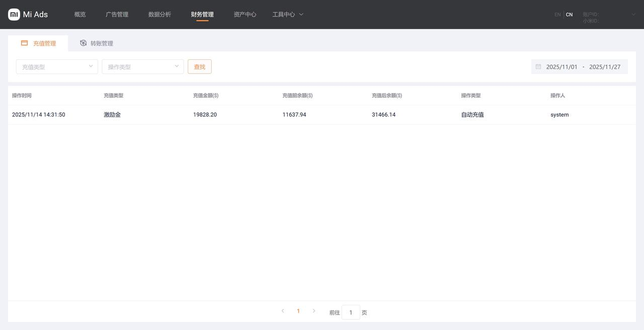
Task: Click the go-to page number input
Action: pyautogui.click(x=351, y=312)
